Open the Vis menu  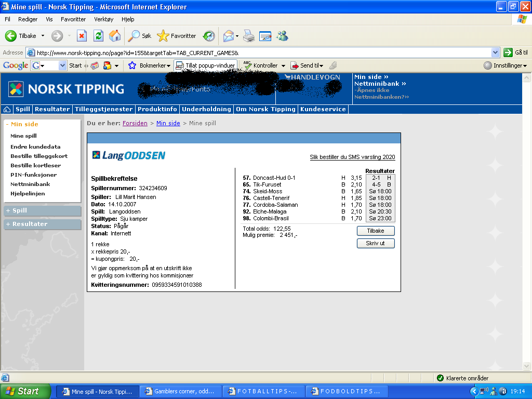click(x=49, y=19)
